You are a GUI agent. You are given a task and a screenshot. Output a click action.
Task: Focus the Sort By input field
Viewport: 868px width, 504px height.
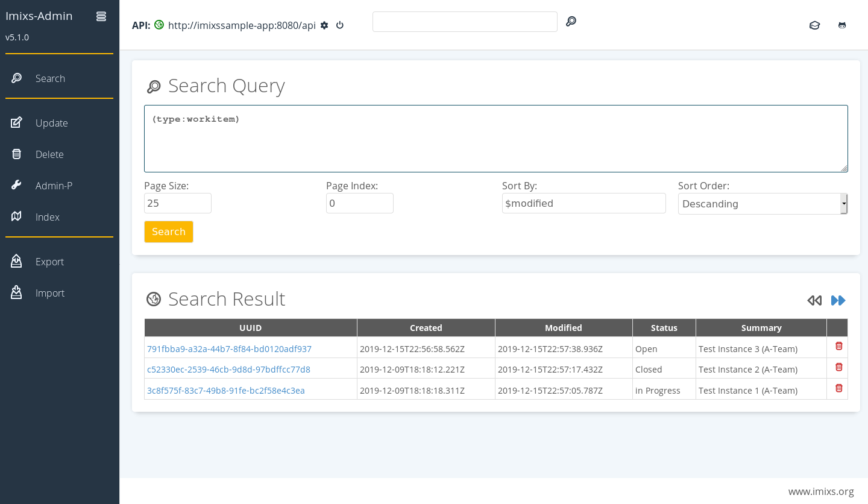584,203
